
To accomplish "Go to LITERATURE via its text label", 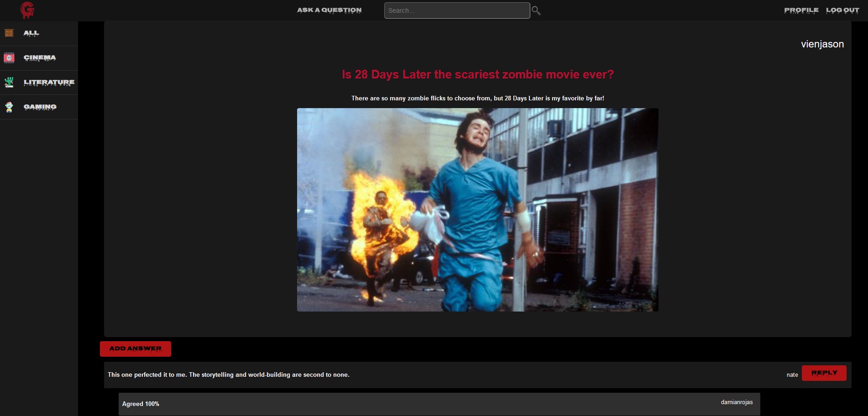I will click(49, 83).
